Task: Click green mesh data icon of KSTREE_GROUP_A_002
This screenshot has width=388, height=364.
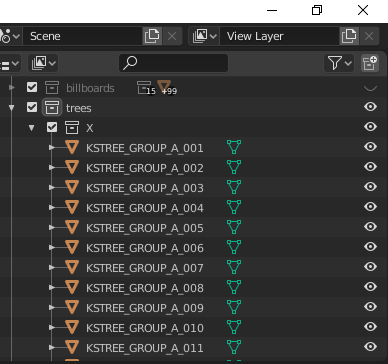Action: pos(234,167)
